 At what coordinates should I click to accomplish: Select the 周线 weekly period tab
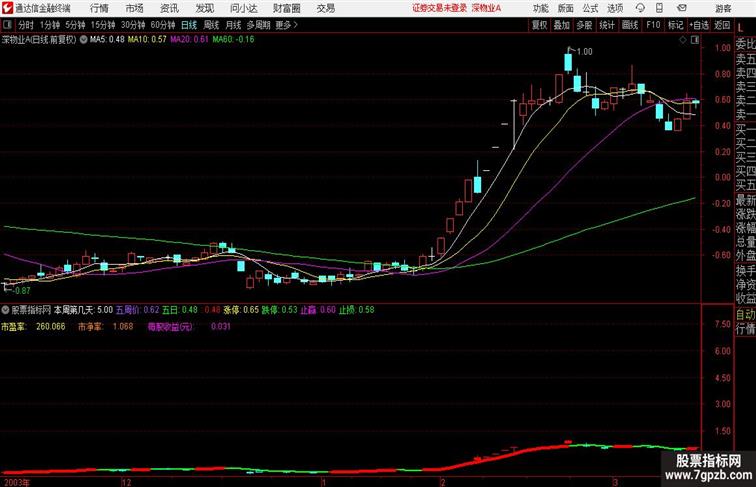[x=211, y=25]
